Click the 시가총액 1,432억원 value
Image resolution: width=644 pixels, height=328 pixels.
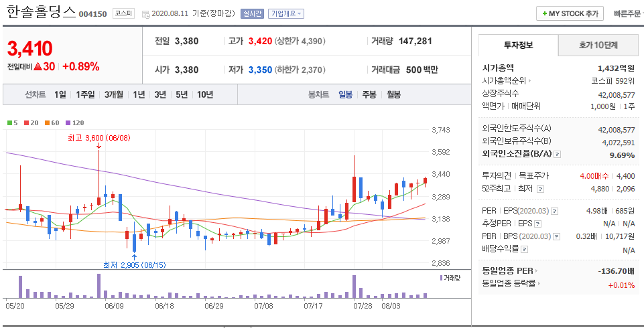(616, 68)
